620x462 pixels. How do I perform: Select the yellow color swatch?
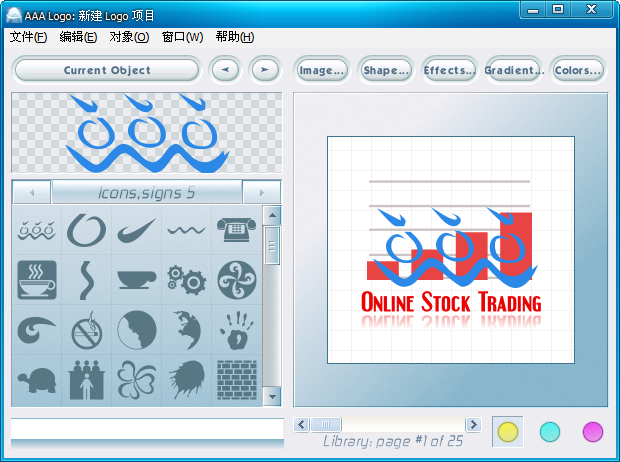[508, 432]
